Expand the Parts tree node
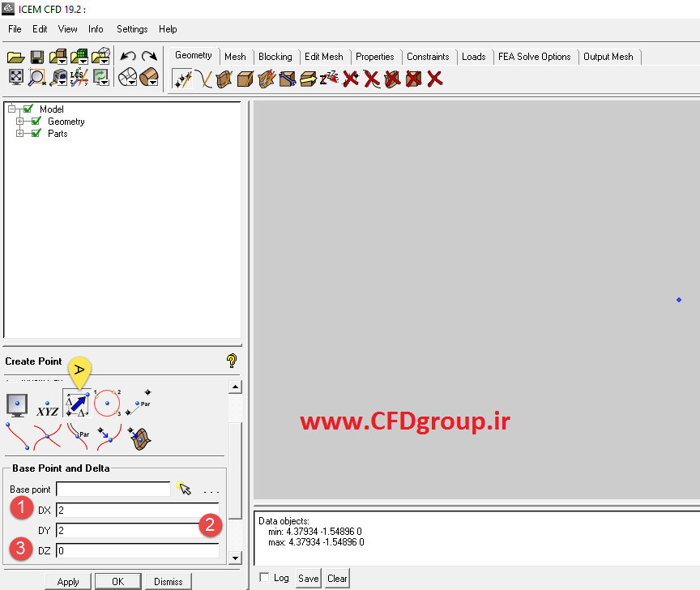The height and width of the screenshot is (590, 700). (x=19, y=134)
